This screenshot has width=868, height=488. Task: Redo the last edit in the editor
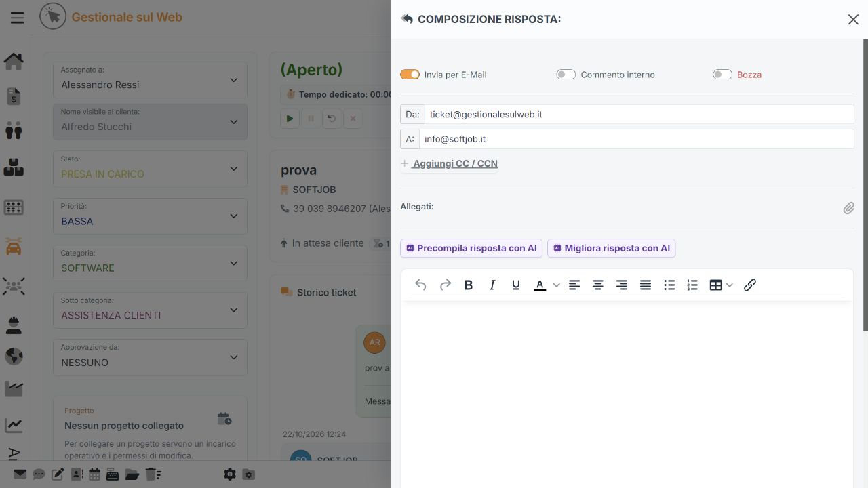[445, 285]
